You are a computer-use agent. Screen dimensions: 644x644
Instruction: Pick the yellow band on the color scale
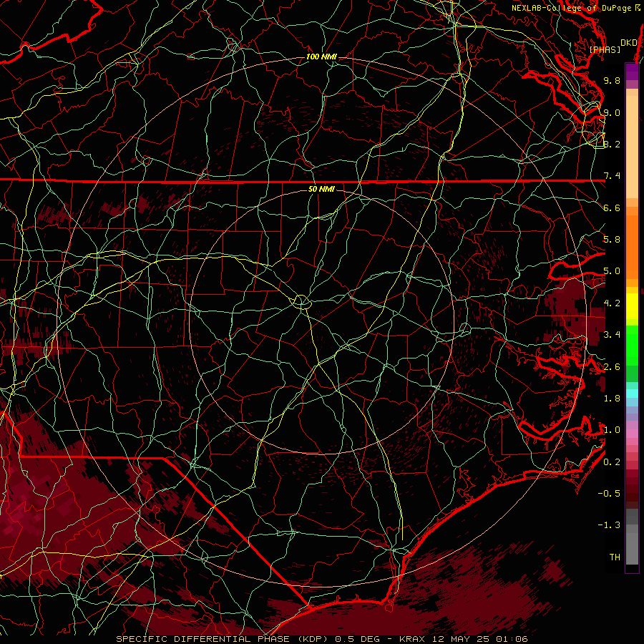(632, 306)
